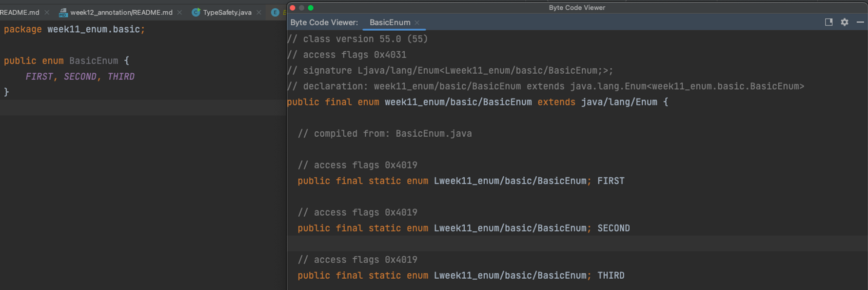
Task: Click the FIRST constant in source editor
Action: tap(39, 77)
